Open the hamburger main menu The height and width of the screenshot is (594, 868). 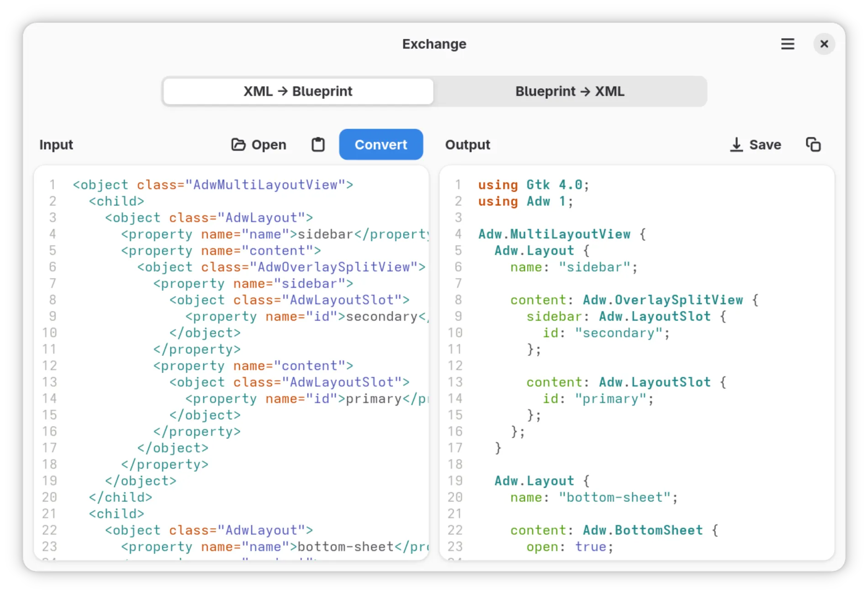(x=787, y=44)
